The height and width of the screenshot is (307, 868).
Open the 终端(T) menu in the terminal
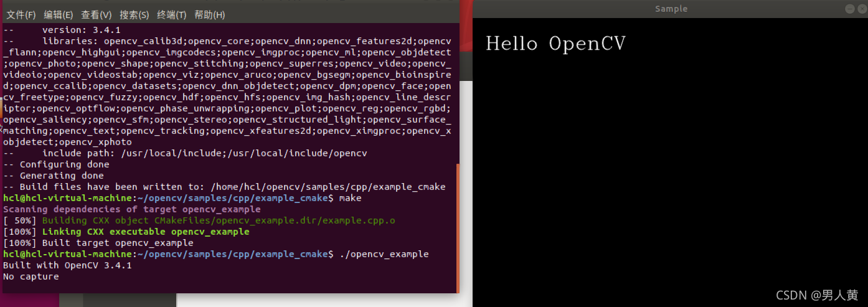pyautogui.click(x=171, y=14)
